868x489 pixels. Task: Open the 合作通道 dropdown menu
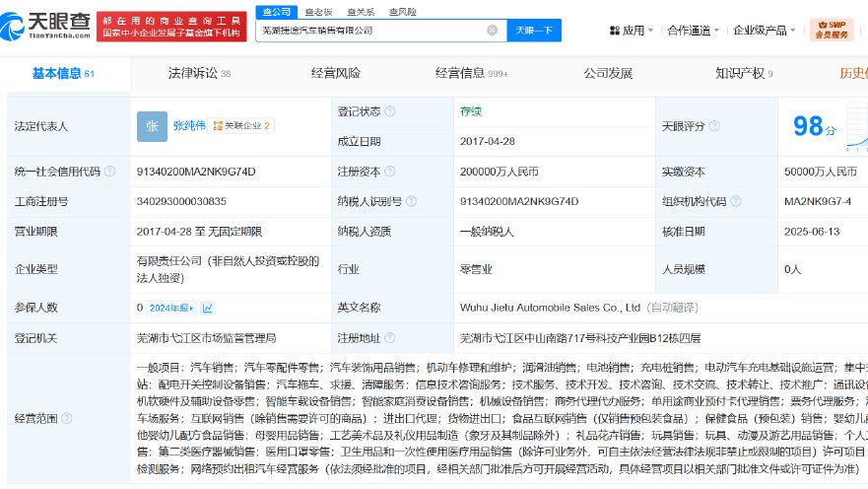pos(693,31)
